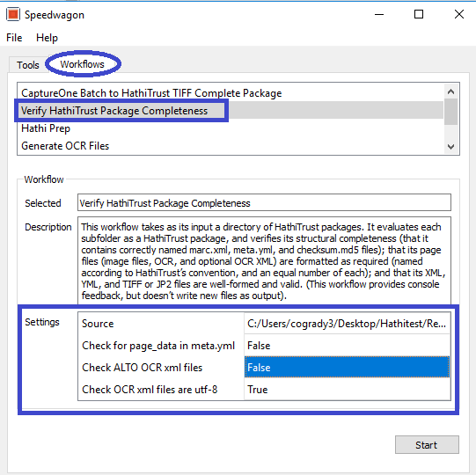This screenshot has height=475, width=476.
Task: Switch to the Workflows tab
Action: (83, 64)
